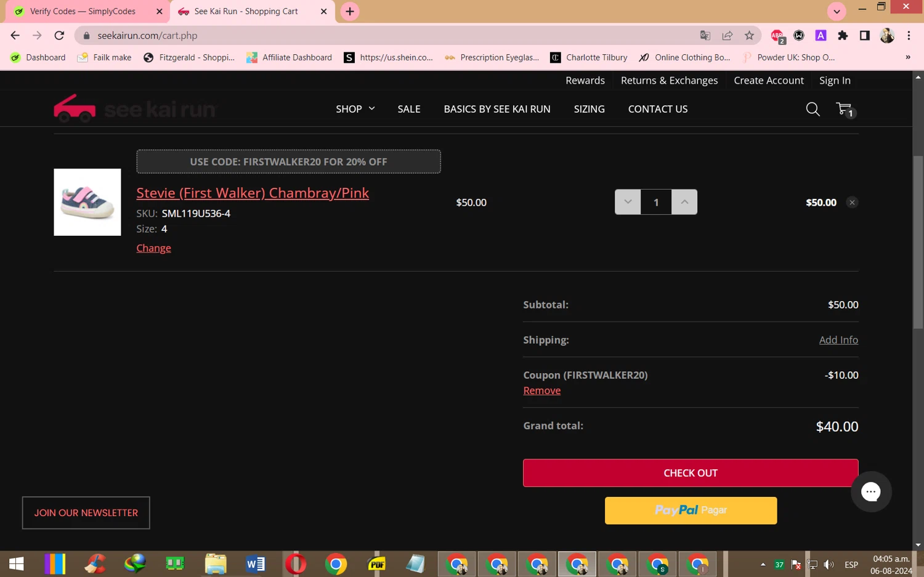Screen dimensions: 924x577
Task: Show hidden system tray icons
Action: tap(763, 565)
